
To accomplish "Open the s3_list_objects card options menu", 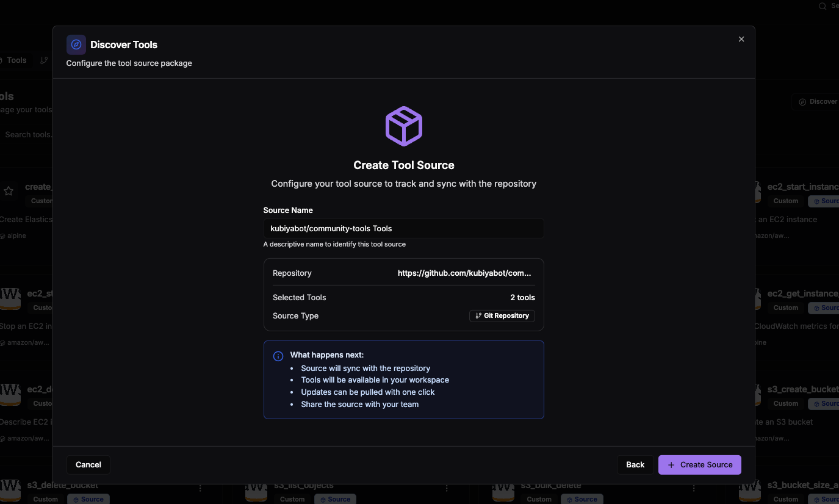I will point(447,488).
